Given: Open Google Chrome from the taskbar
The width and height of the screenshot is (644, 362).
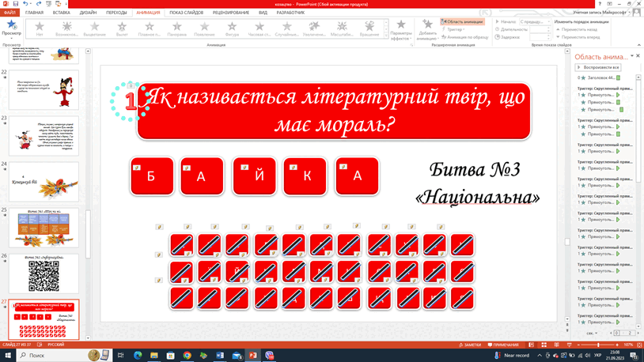Looking at the screenshot, I should (187, 356).
